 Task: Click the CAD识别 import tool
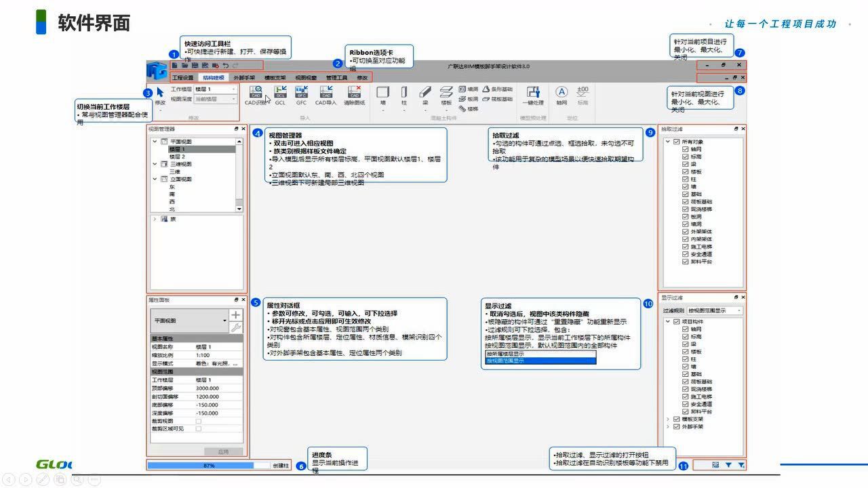256,94
